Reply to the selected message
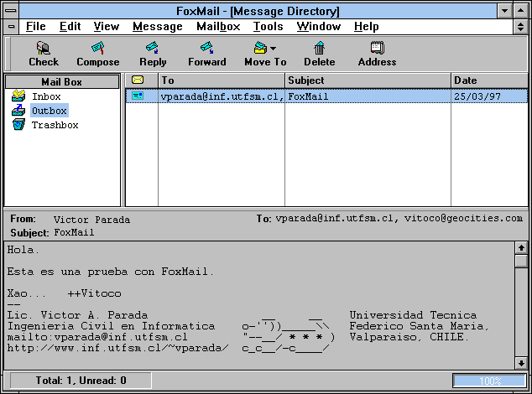This screenshot has height=394, width=532. (153, 54)
